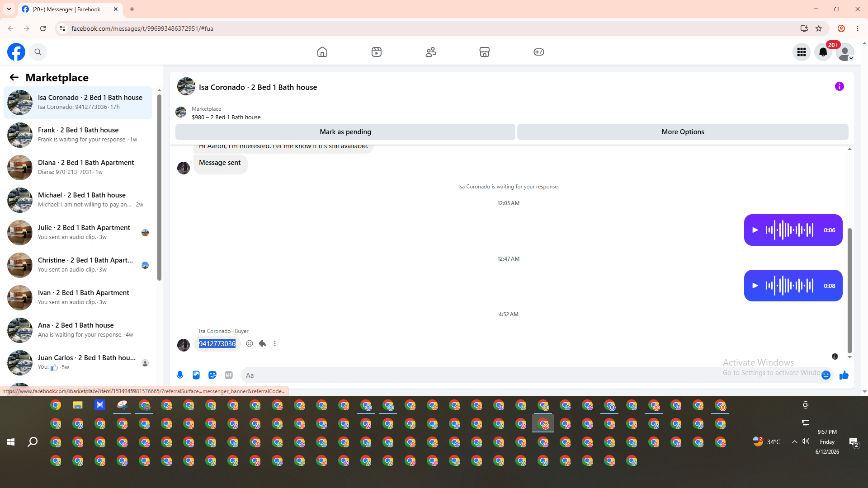Play the 0:06 audio clip
Viewport: 868px width, 488px height.
pyautogui.click(x=755, y=230)
